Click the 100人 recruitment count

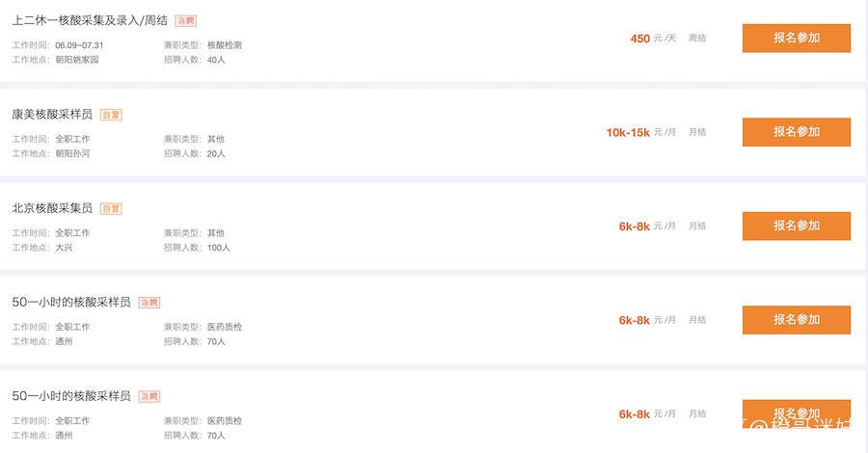point(219,248)
